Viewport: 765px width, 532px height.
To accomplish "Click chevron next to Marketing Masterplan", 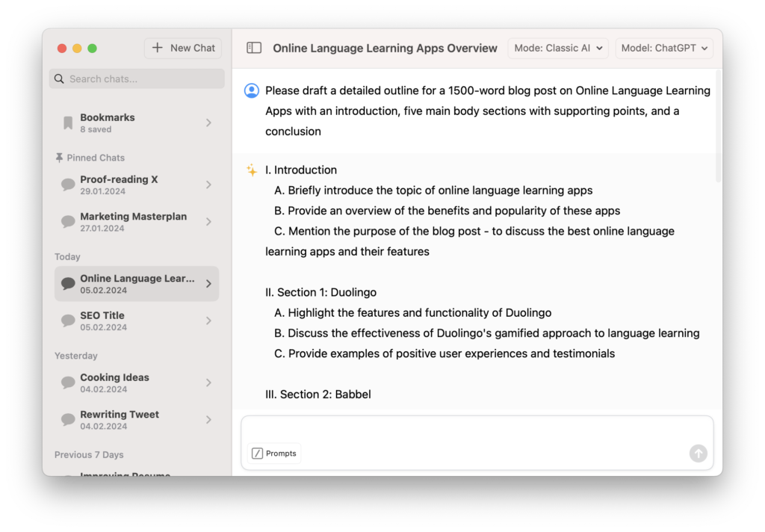I will [x=209, y=222].
